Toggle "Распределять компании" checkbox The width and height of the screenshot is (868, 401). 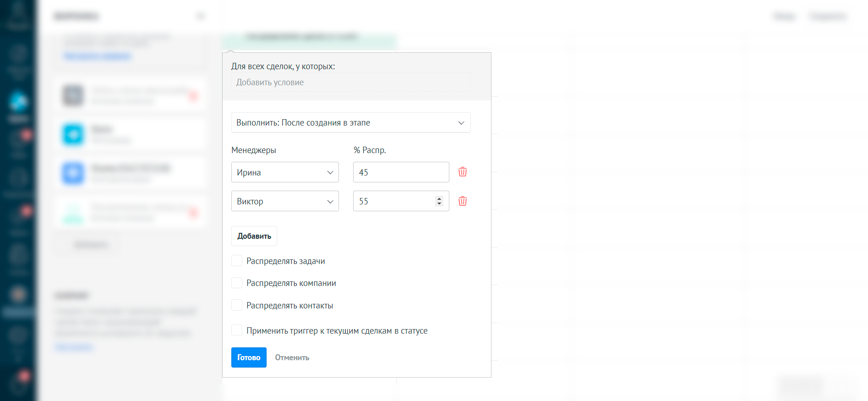coord(237,283)
